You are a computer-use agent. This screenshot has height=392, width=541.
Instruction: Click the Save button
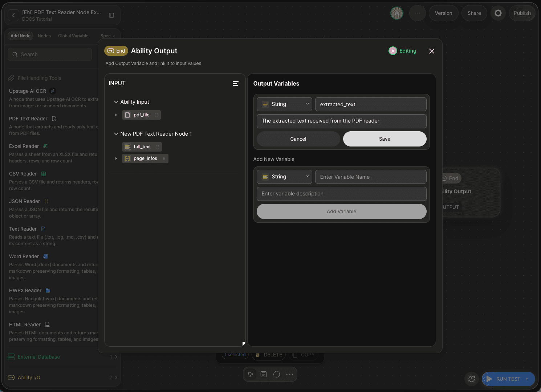point(385,139)
